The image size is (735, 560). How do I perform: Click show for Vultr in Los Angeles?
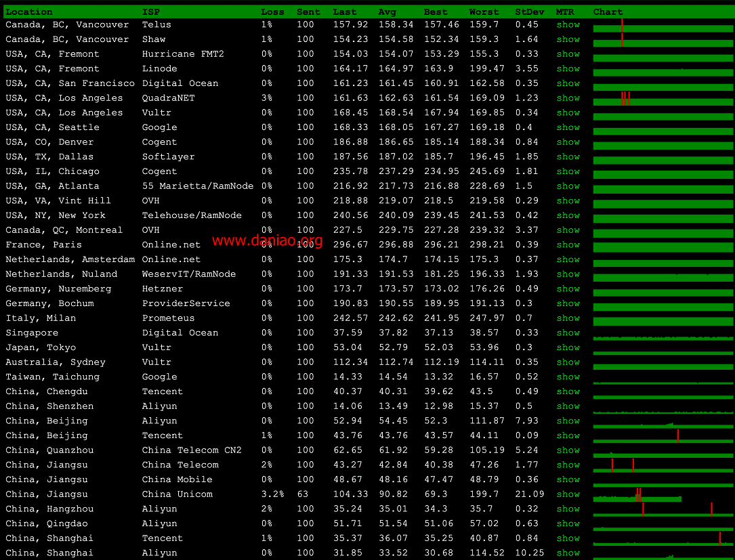568,112
